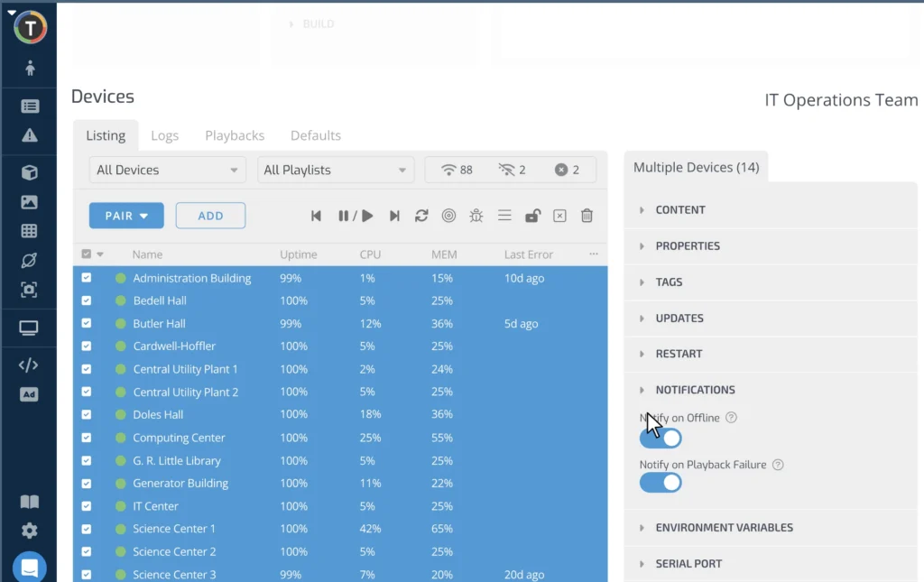Viewport: 924px width, 582px height.
Task: Open the code brackets sidebar icon
Action: pyautogui.click(x=29, y=365)
